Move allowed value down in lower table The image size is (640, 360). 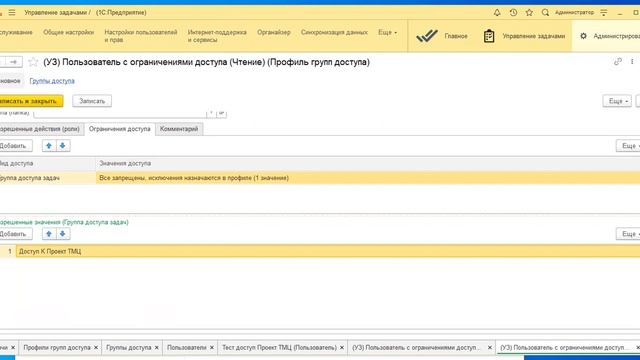63,234
